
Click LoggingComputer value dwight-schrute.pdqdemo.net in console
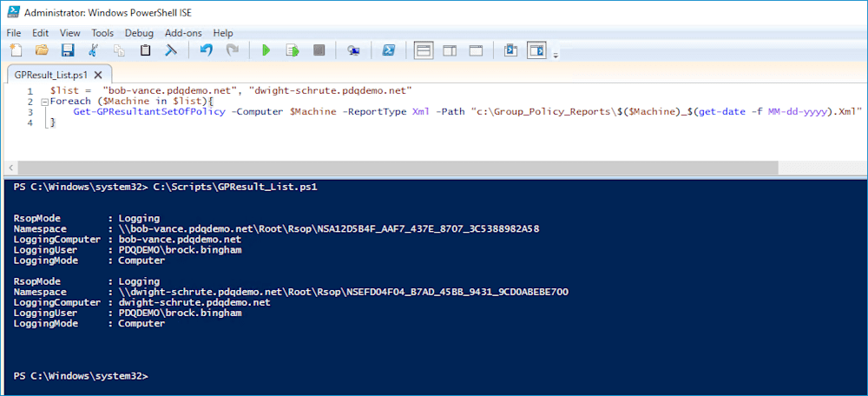click(194, 302)
